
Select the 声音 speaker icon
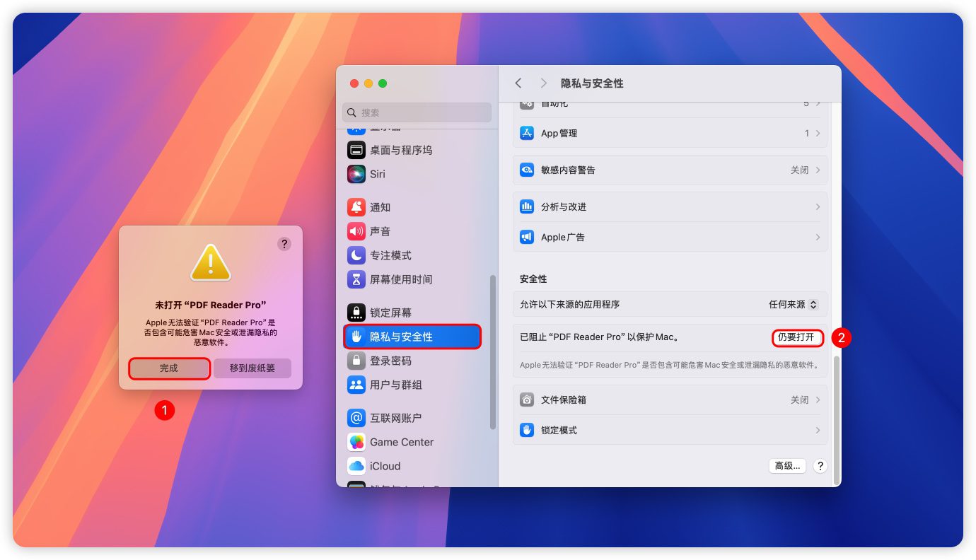tap(356, 231)
